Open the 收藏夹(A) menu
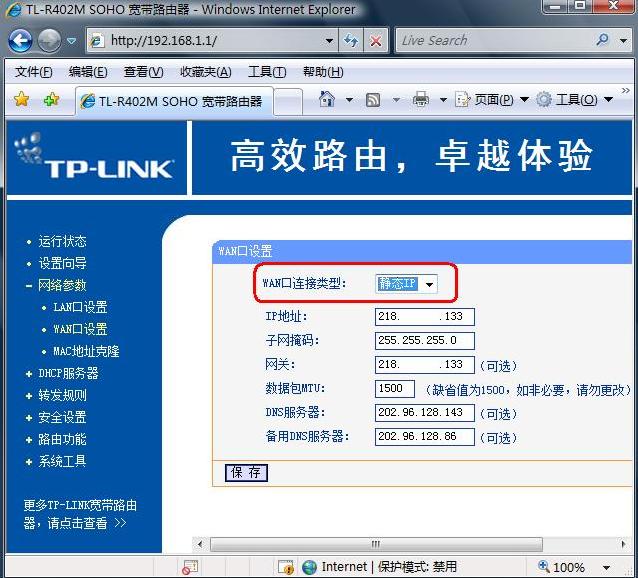This screenshot has width=638, height=578. [205, 72]
